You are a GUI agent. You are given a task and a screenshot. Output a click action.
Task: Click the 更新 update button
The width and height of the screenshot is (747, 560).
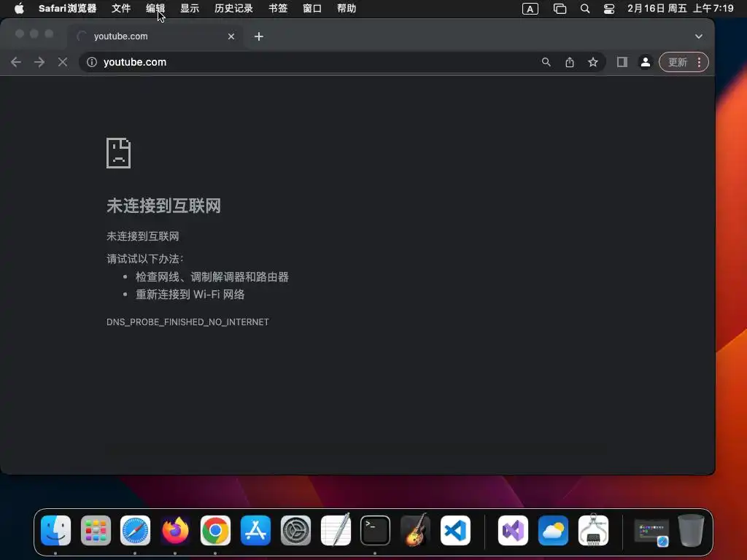coord(677,63)
